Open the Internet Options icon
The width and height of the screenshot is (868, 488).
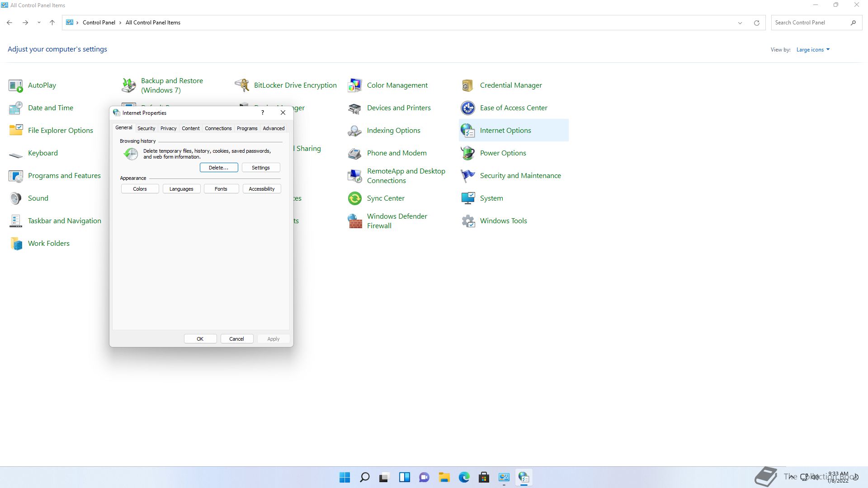(468, 131)
